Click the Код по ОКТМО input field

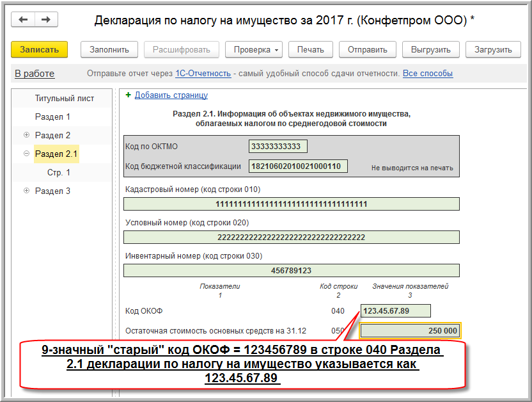[278, 147]
